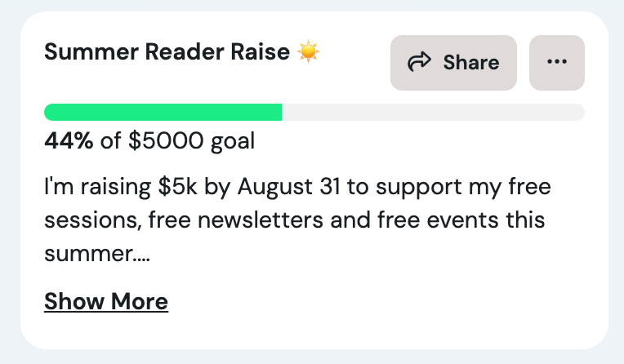Image resolution: width=624 pixels, height=364 pixels.
Task: Click the "August 31" deadline in the description
Action: (x=289, y=187)
